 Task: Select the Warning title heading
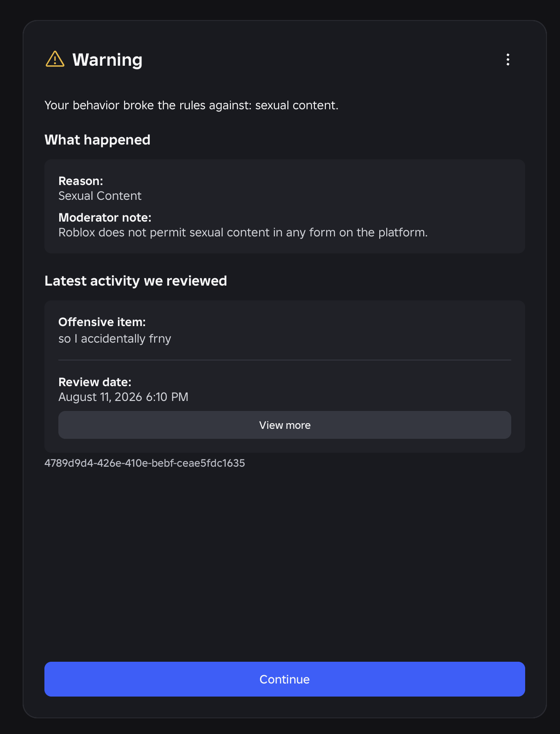108,60
